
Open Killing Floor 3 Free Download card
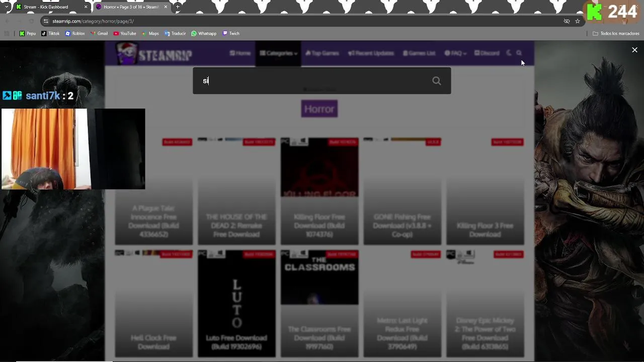[x=485, y=191]
